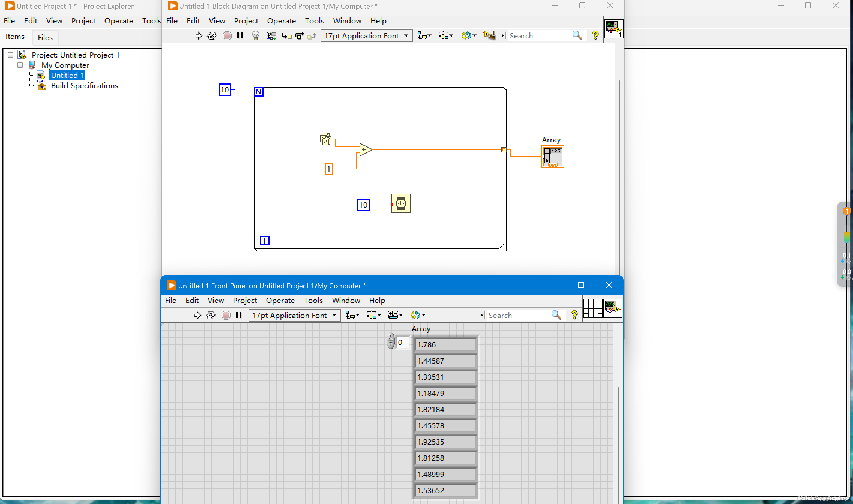
Task: Click the Array output indicator on front panel
Action: 444,414
